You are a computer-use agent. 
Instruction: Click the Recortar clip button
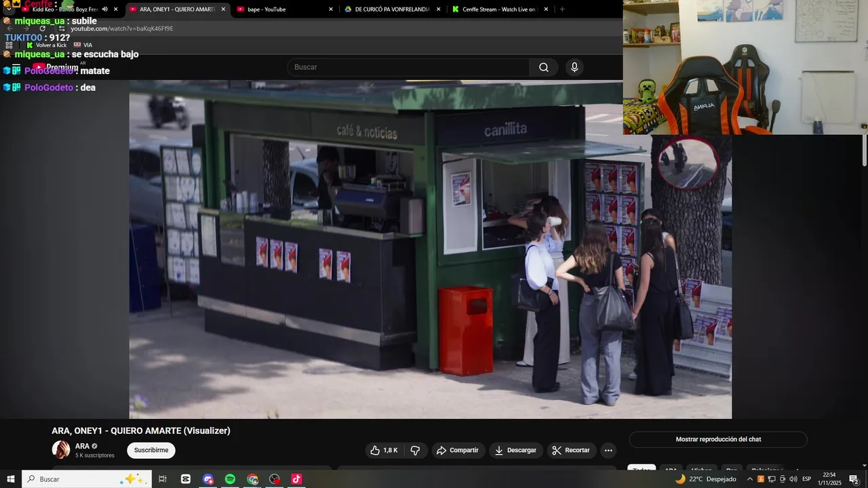(572, 450)
